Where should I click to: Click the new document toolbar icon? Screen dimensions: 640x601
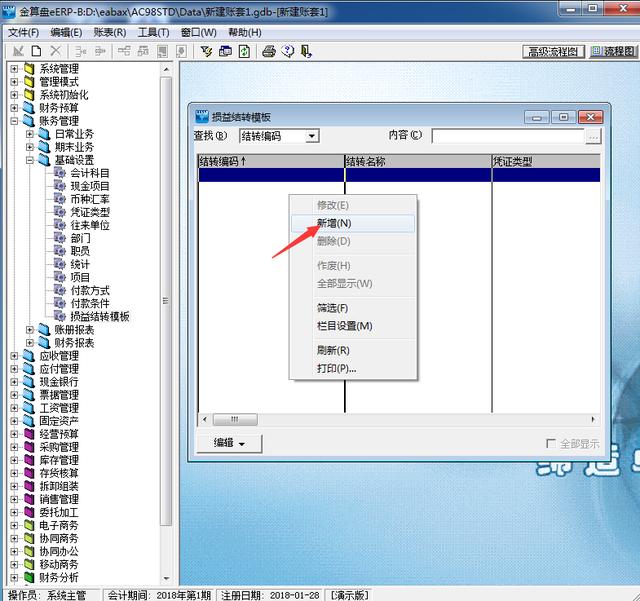coord(36,51)
